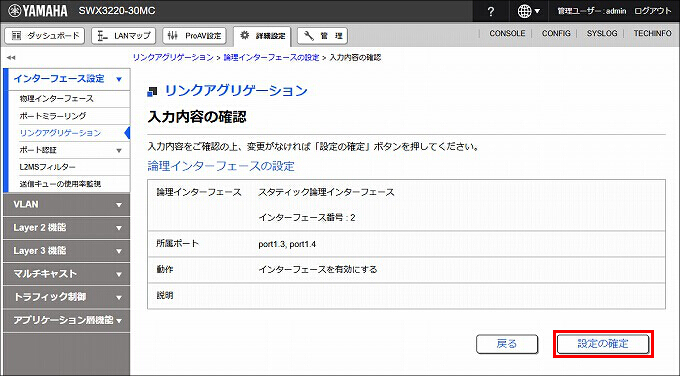
Task: Click the 設定の確定 button
Action: (x=603, y=344)
